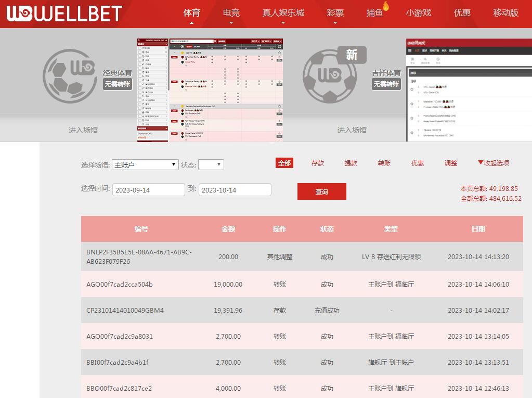Click the red 查询 search button
This screenshot has width=532, height=398.
pos(321,191)
